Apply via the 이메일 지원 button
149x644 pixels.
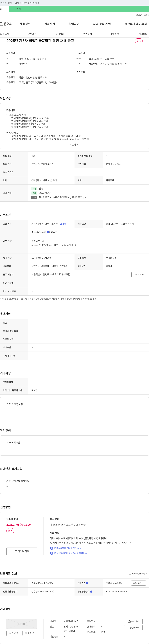click(x=22, y=551)
